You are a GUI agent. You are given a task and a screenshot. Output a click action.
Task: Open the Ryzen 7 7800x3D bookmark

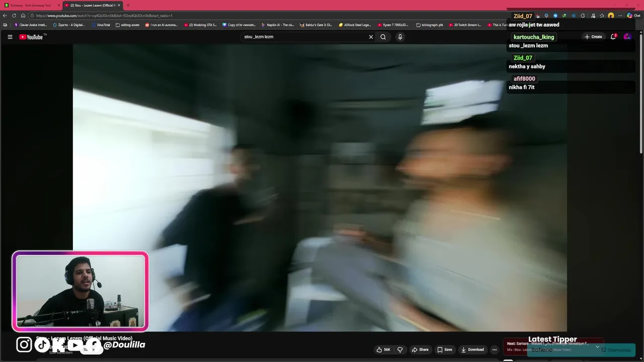[x=393, y=25]
